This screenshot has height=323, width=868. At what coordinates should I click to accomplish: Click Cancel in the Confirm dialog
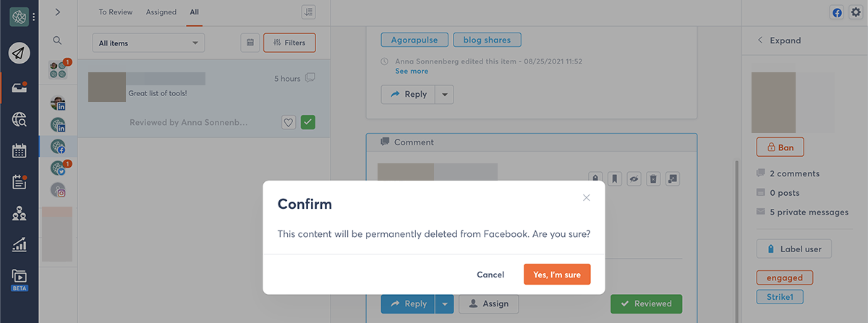coord(490,275)
